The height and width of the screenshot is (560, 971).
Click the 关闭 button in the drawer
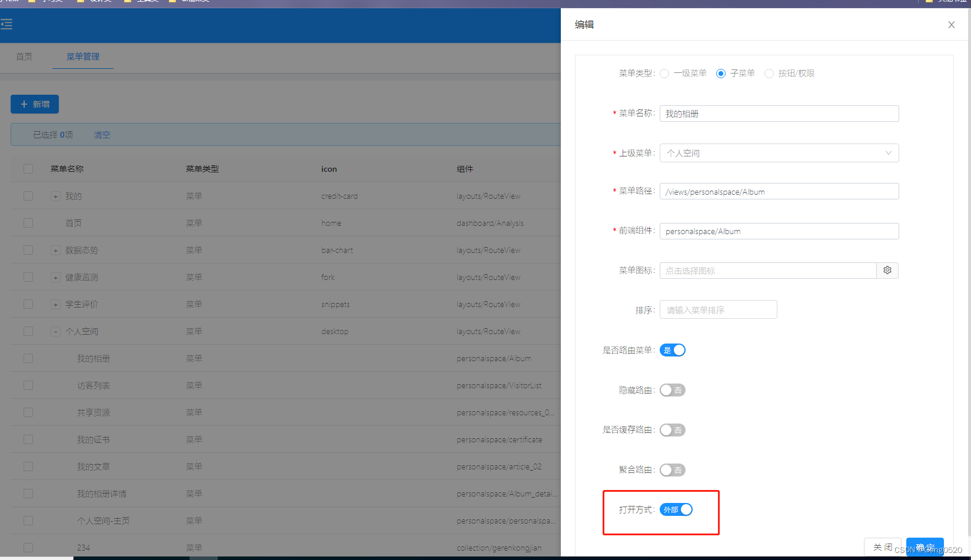[882, 547]
